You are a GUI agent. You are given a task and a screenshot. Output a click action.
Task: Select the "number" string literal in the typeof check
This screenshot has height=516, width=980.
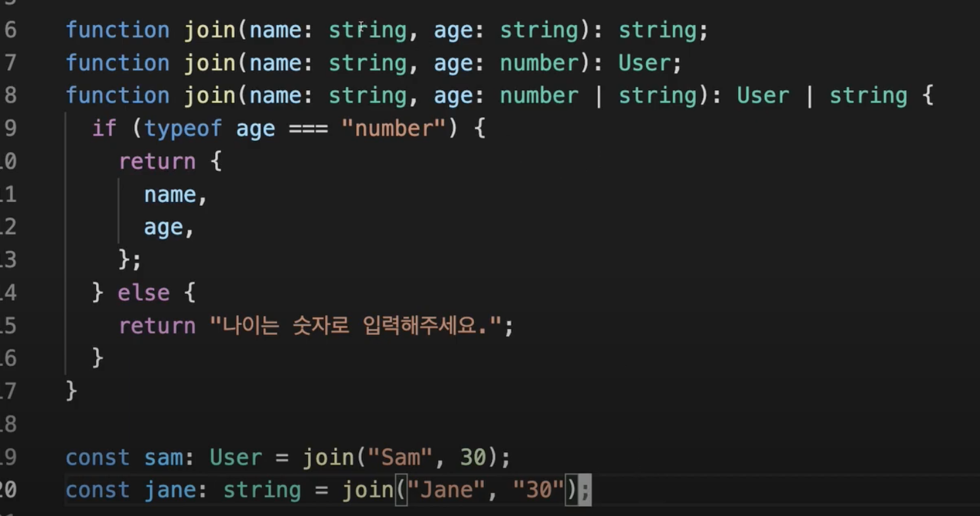tap(394, 128)
